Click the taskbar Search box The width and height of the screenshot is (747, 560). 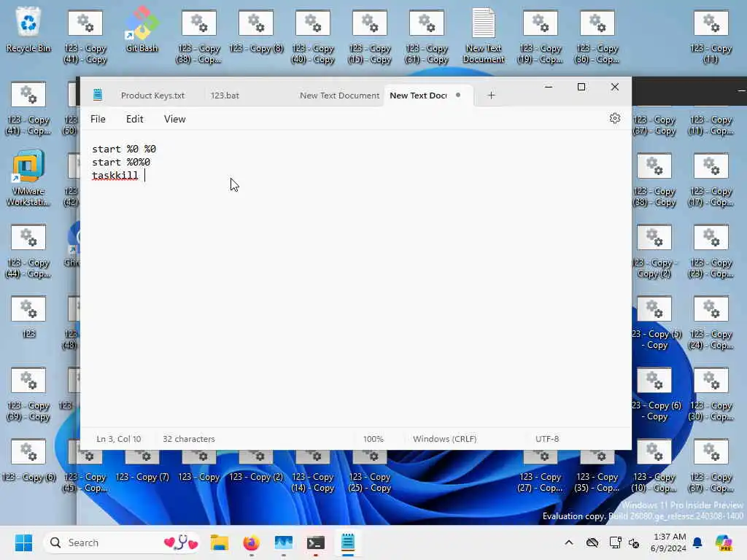(122, 542)
